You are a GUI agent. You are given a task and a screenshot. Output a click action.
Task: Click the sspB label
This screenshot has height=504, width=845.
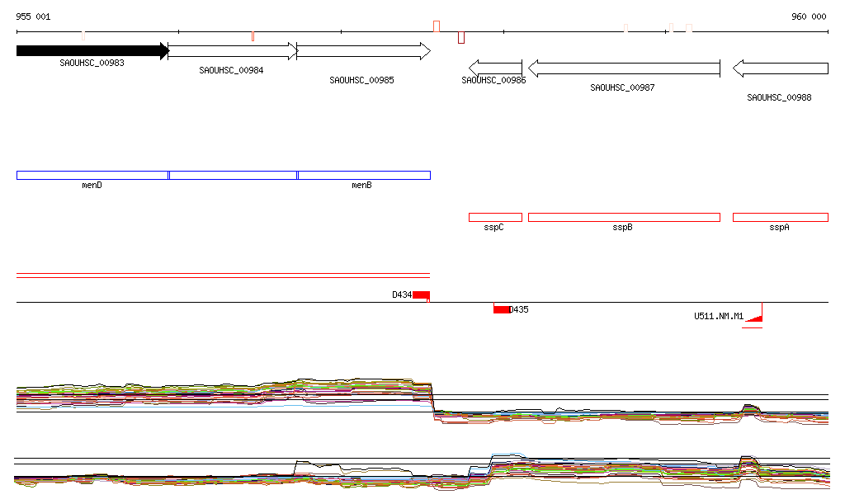pyautogui.click(x=622, y=227)
